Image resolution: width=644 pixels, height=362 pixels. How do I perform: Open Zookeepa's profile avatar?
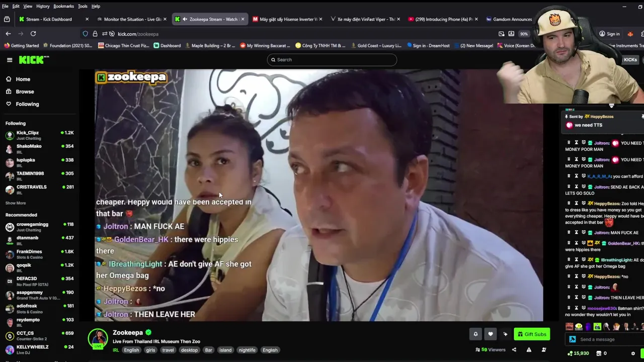(98, 338)
